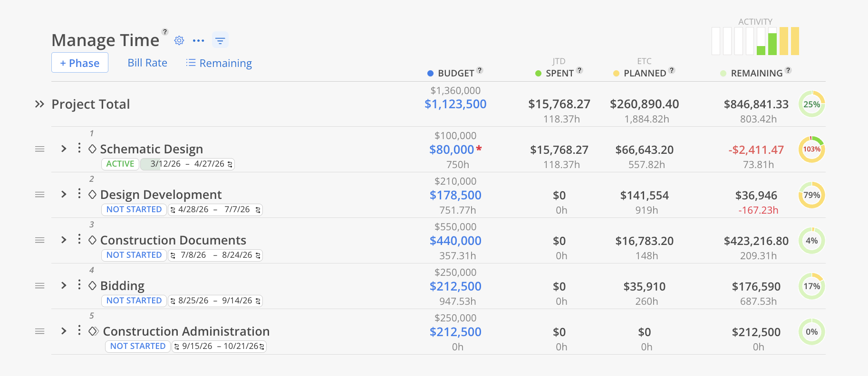Viewport: 868px width, 376px height.
Task: Switch to the Remaining view
Action: click(x=219, y=63)
